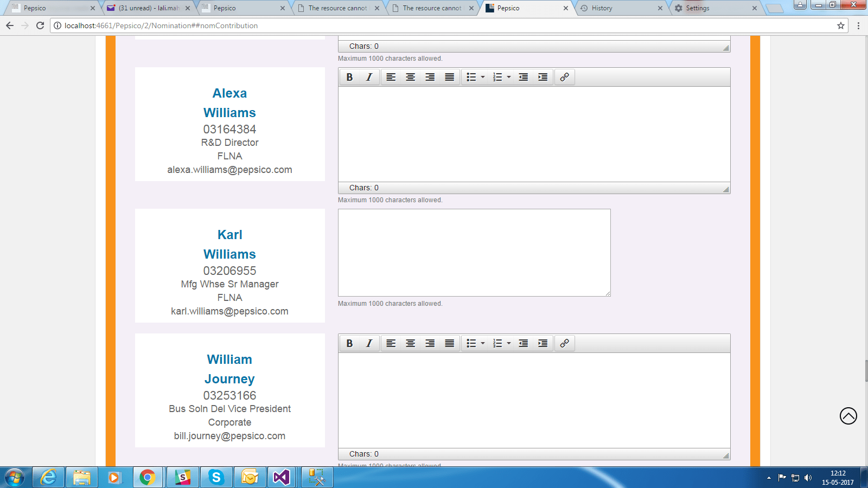Image resolution: width=868 pixels, height=488 pixels.
Task: Click into Alexa Williams' contribution text area
Action: (534, 134)
